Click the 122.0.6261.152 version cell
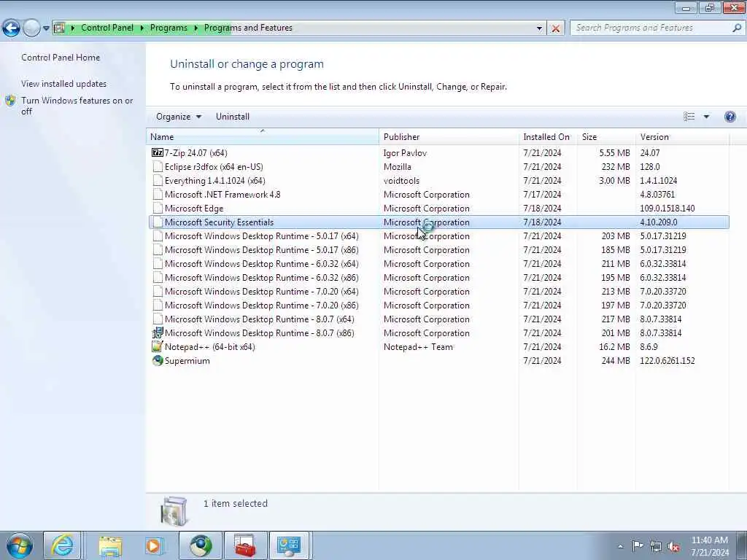This screenshot has height=560, width=747. [x=667, y=360]
